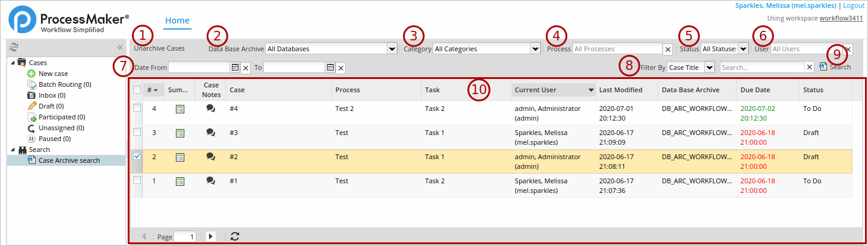Screen dimensions: 868x246
Task: Expand the Category dropdown list
Action: click(x=535, y=49)
